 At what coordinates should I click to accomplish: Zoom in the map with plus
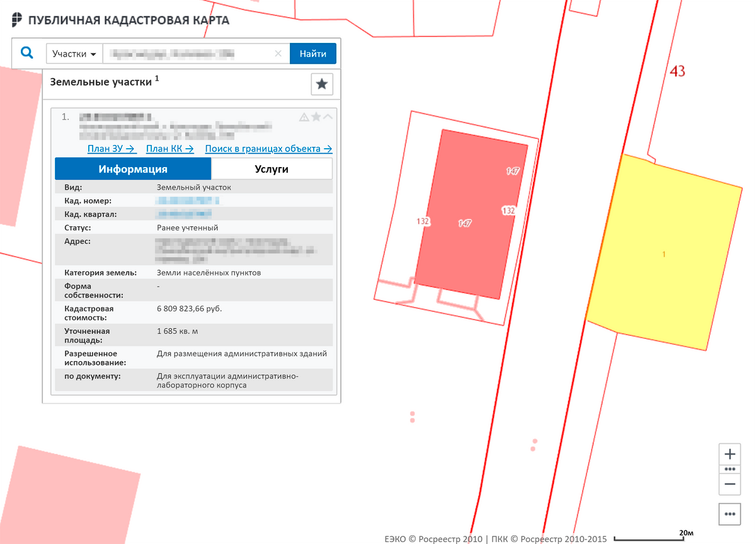(x=730, y=454)
